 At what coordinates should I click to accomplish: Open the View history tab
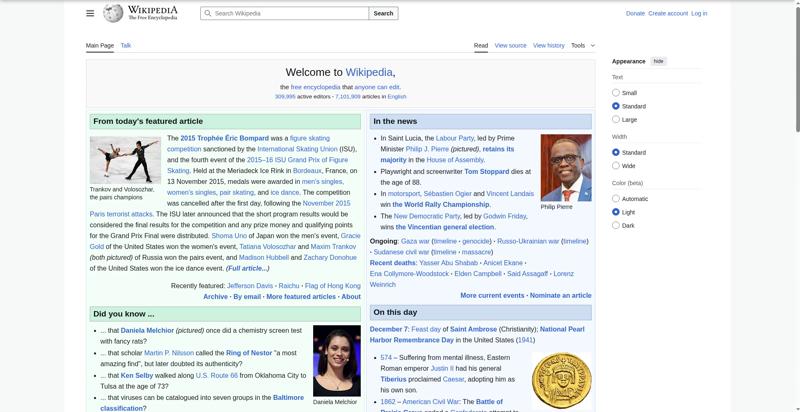[548, 45]
